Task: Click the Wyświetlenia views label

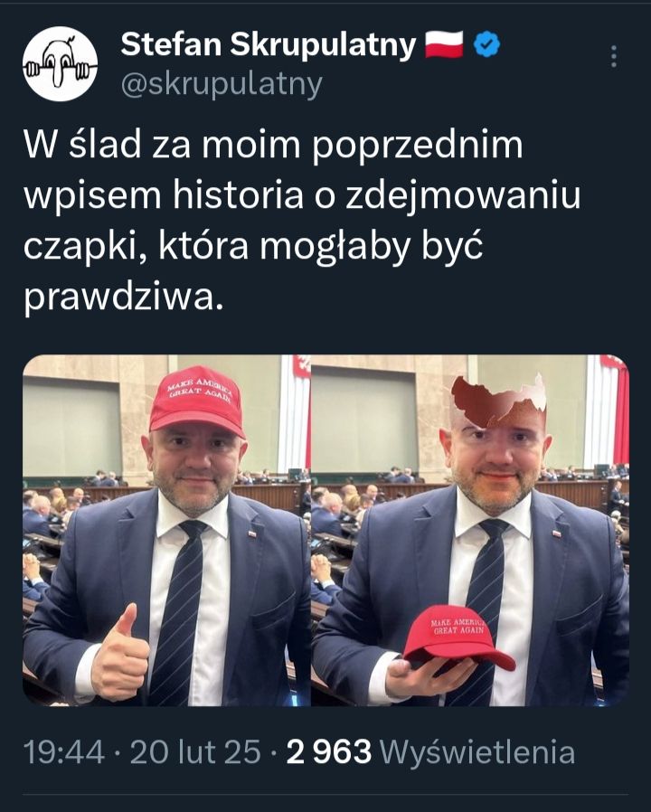Action: 477,752
